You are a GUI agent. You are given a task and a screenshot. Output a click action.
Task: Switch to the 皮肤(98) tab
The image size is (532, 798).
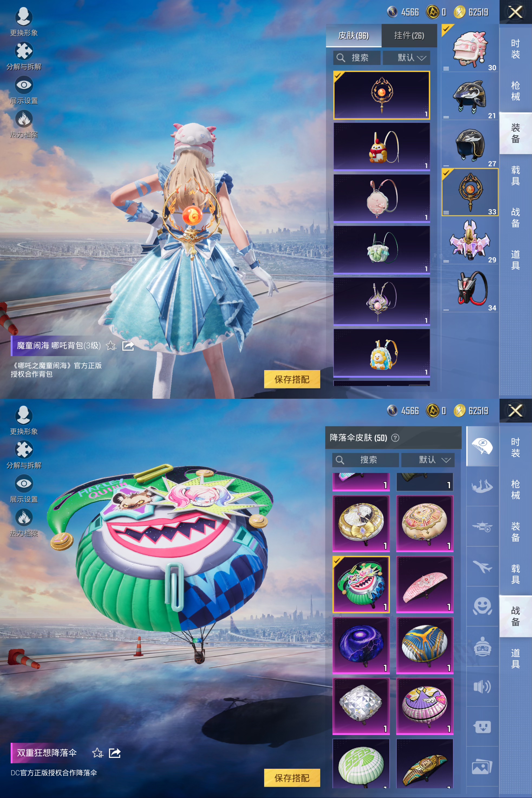coord(354,35)
